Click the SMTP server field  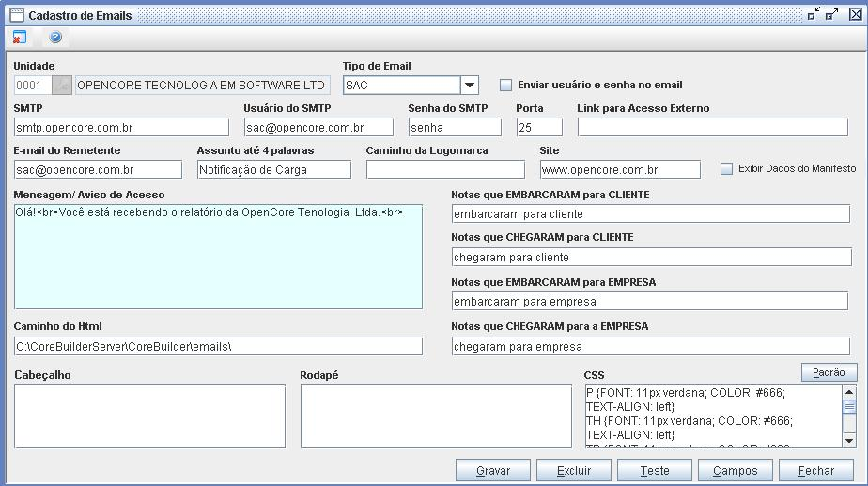point(121,128)
